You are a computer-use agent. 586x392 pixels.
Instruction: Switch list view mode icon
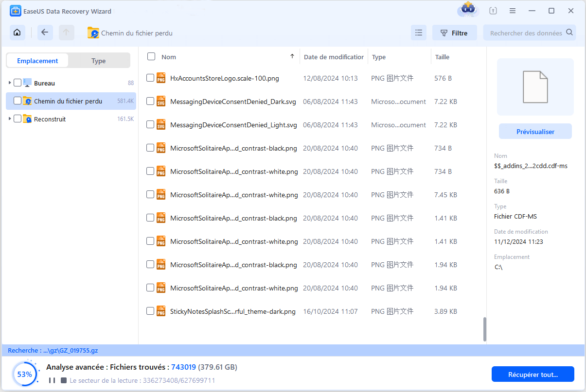[418, 33]
